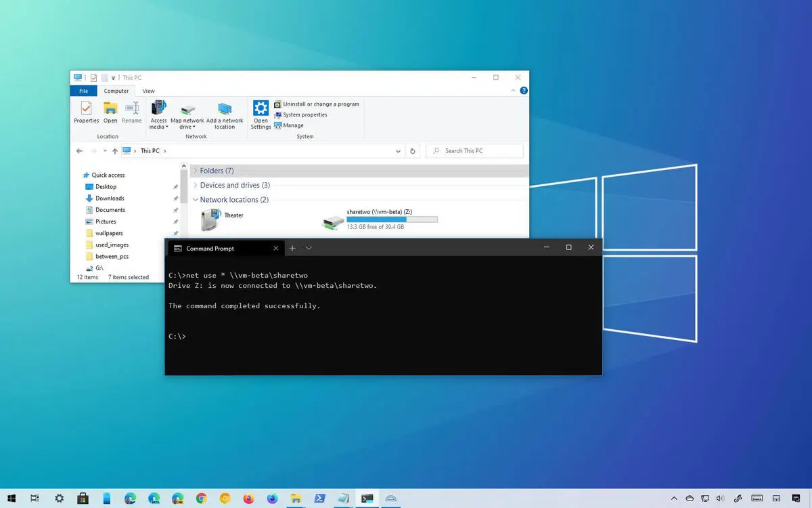Open a new terminal tab with plus
The width and height of the screenshot is (812, 508).
pyautogui.click(x=292, y=249)
